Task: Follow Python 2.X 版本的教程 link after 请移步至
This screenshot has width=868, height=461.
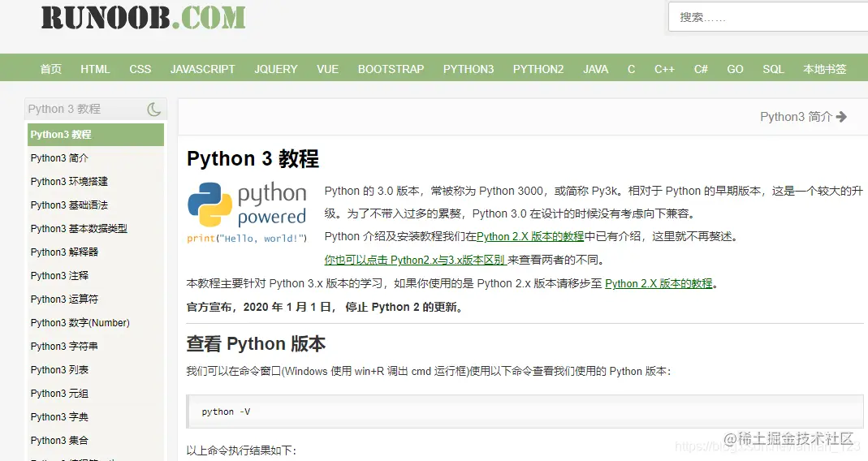Action: coord(659,284)
